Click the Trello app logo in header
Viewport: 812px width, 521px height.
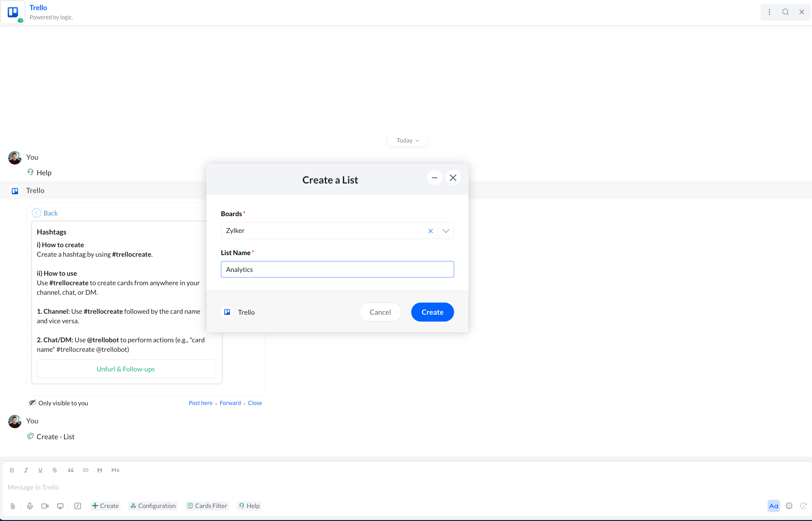point(13,12)
